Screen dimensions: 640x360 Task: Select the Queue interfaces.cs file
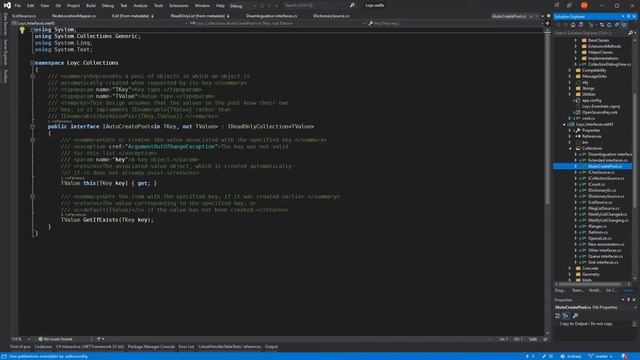coord(605,256)
